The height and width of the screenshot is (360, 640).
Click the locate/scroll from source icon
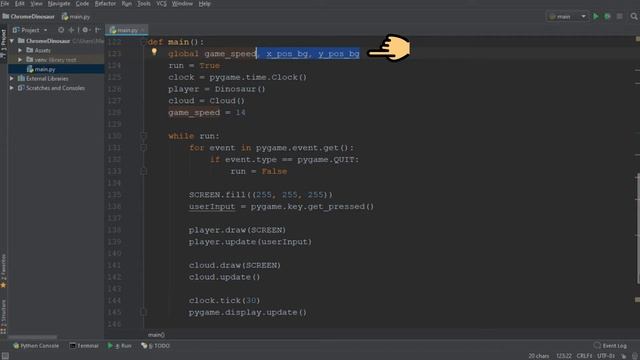61,30
